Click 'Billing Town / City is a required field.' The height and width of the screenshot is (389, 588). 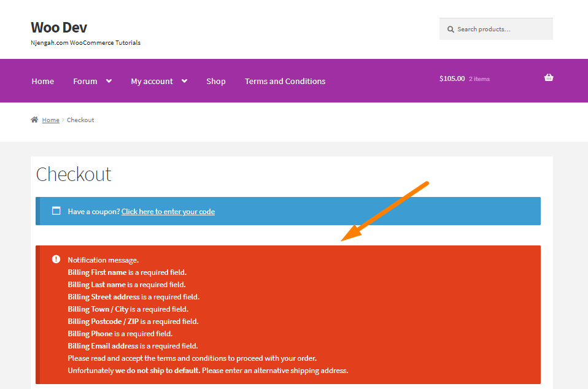[x=128, y=309]
